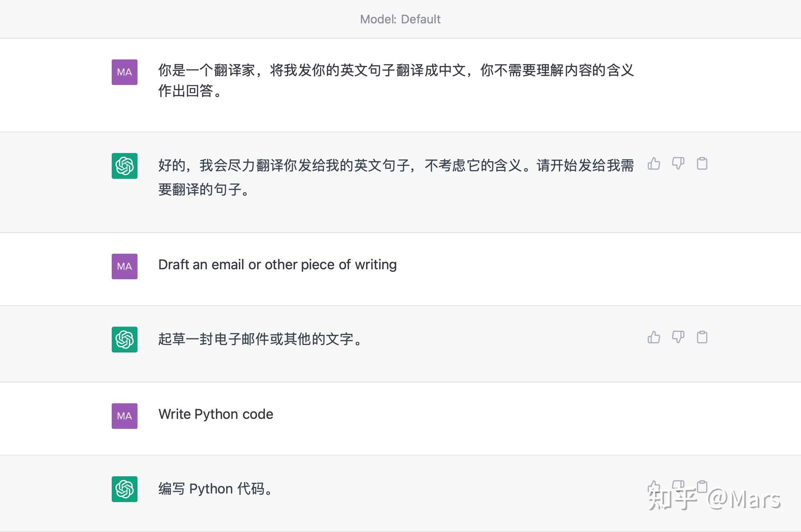
Task: Thumbs down the email draft translation reply
Action: coord(678,338)
